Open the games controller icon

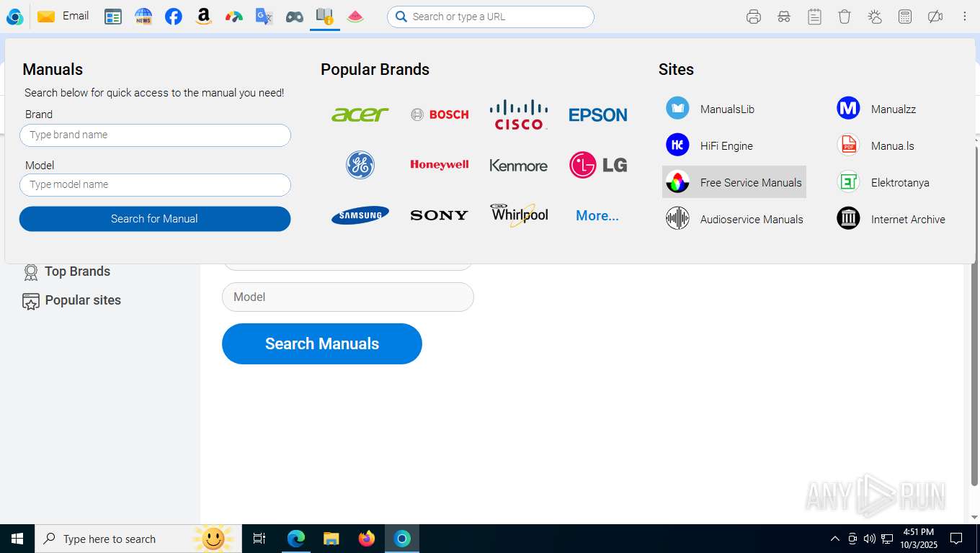[295, 17]
